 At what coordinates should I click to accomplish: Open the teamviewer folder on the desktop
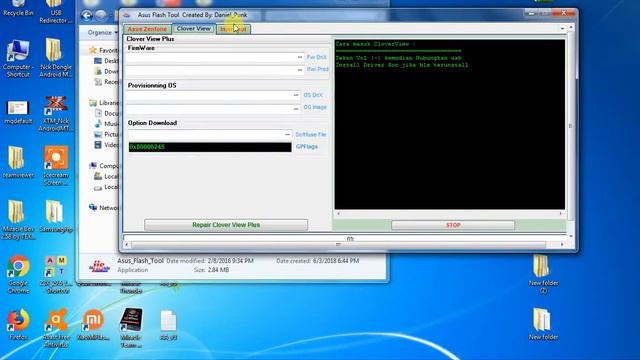(x=18, y=162)
